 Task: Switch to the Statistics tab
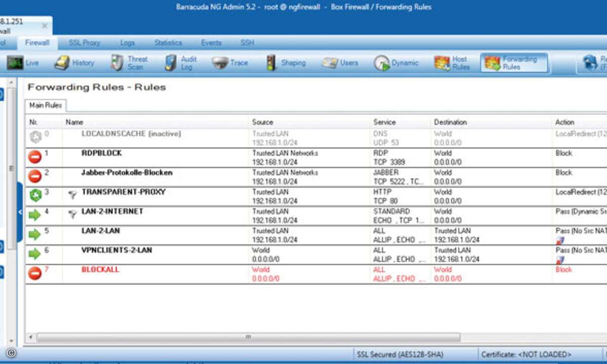point(168,43)
